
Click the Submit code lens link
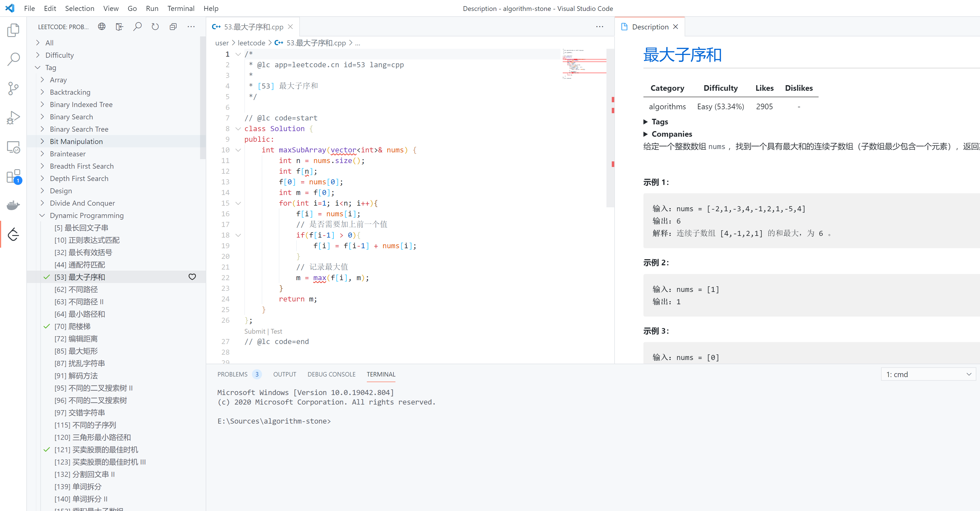(x=254, y=331)
